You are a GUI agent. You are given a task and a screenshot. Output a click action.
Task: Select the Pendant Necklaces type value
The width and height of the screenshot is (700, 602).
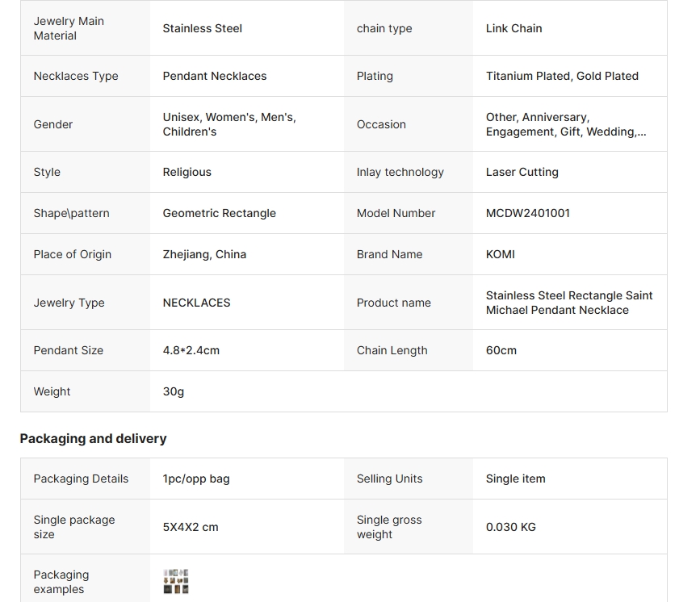coord(214,76)
